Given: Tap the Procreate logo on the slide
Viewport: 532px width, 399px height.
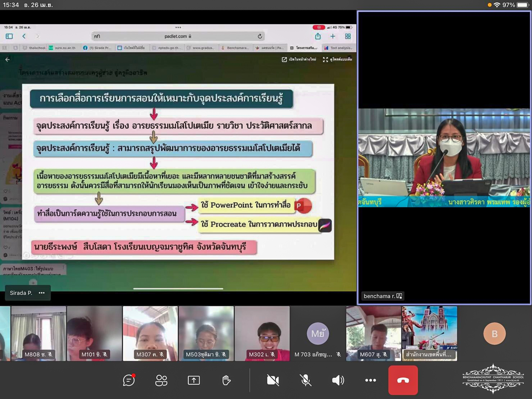Looking at the screenshot, I should pos(325,225).
